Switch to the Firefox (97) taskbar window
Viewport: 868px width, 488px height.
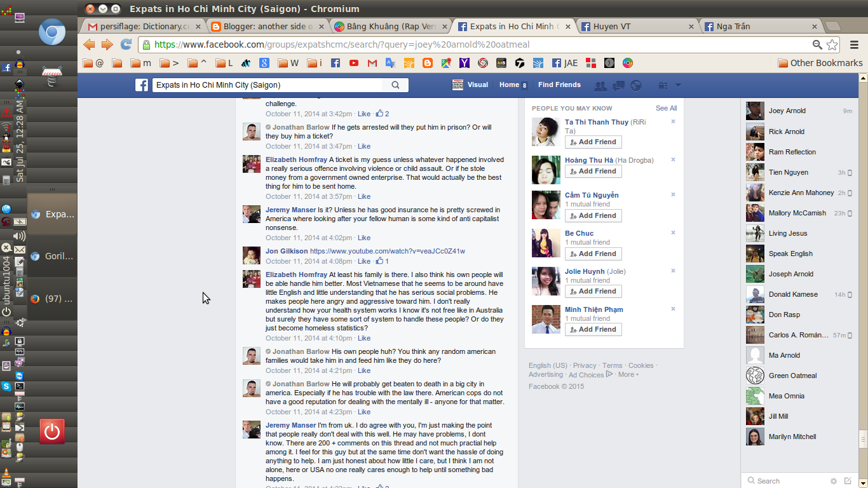[52, 299]
